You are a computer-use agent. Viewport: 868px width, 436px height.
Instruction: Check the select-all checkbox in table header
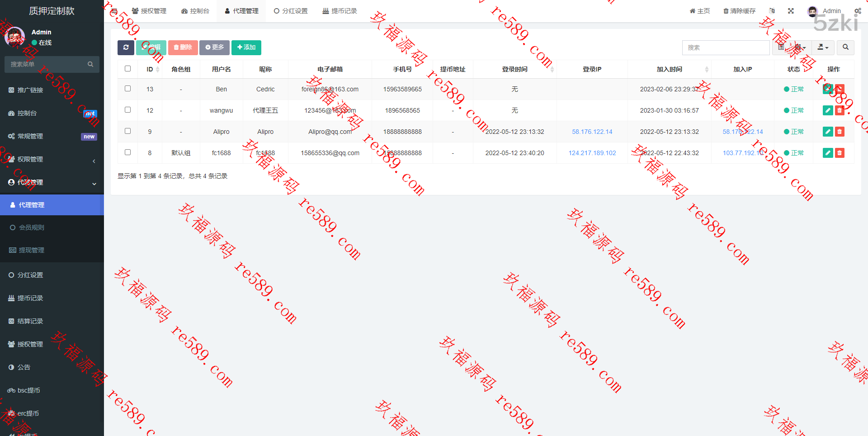127,69
